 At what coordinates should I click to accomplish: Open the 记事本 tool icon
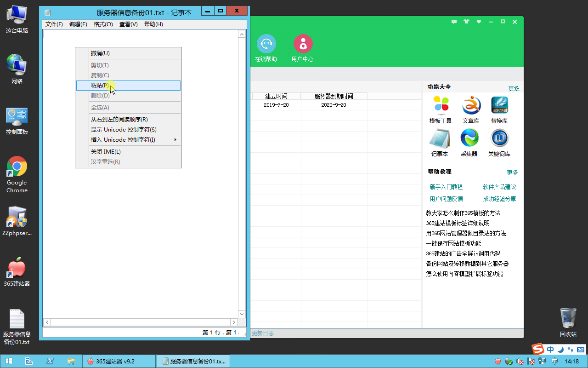440,138
